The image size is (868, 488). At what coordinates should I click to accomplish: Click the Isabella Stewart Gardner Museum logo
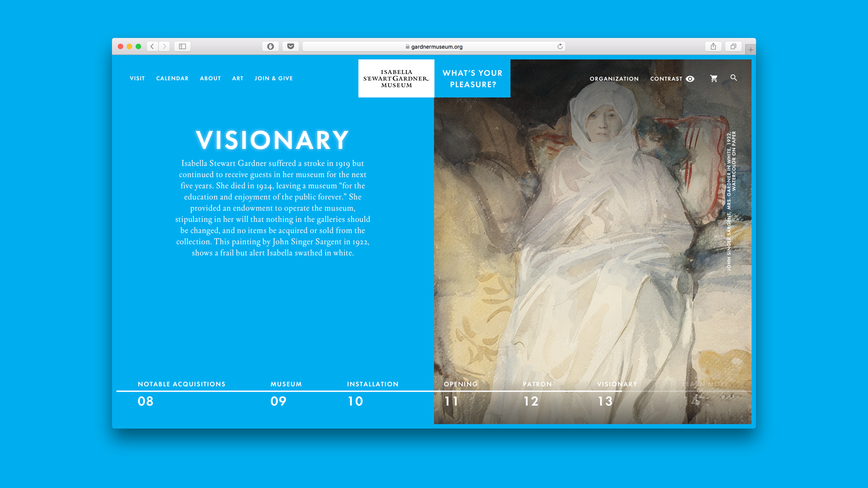tap(396, 79)
